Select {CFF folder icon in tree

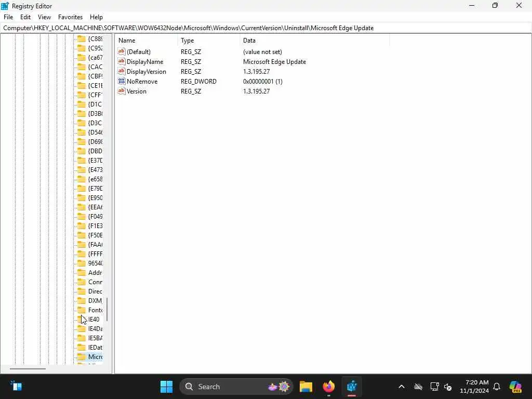point(82,95)
